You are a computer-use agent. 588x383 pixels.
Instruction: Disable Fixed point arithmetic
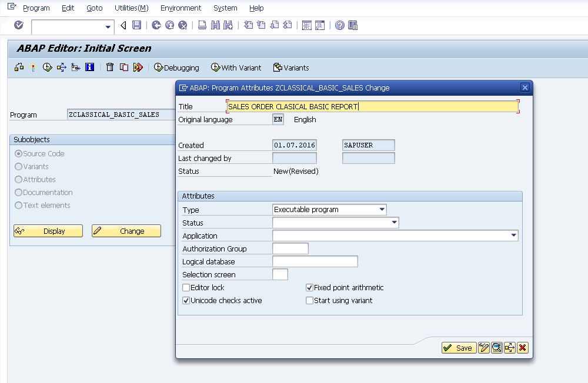tap(309, 287)
